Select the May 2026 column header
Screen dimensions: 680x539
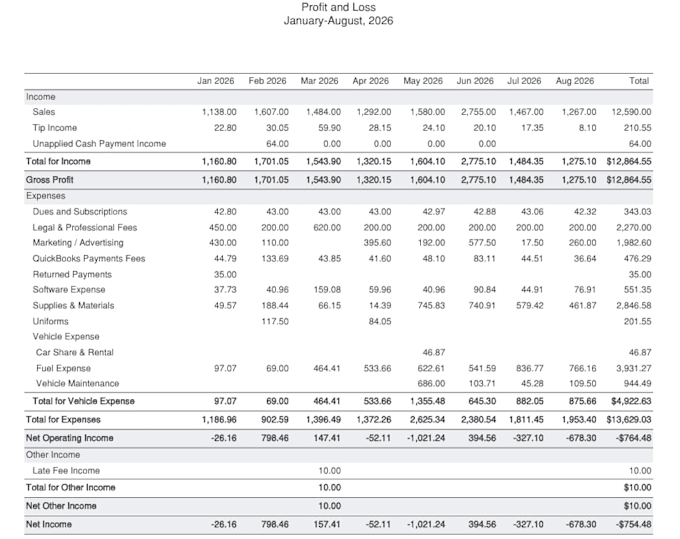pos(423,81)
